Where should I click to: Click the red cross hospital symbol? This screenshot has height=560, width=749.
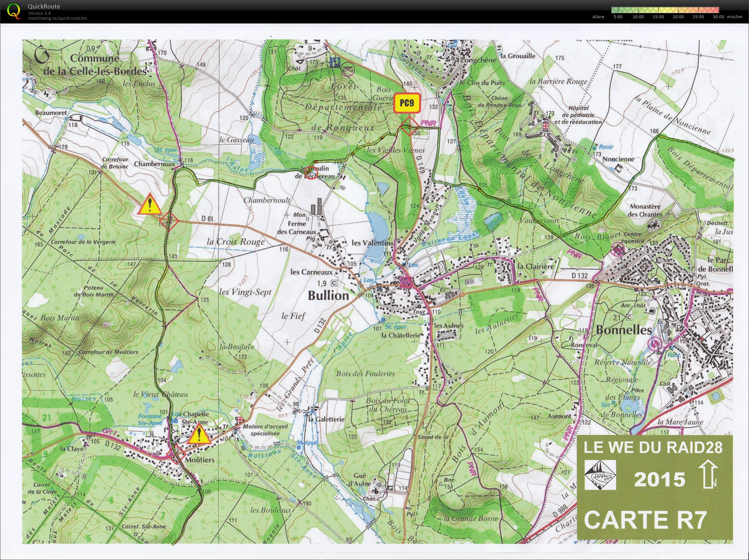coord(546,126)
